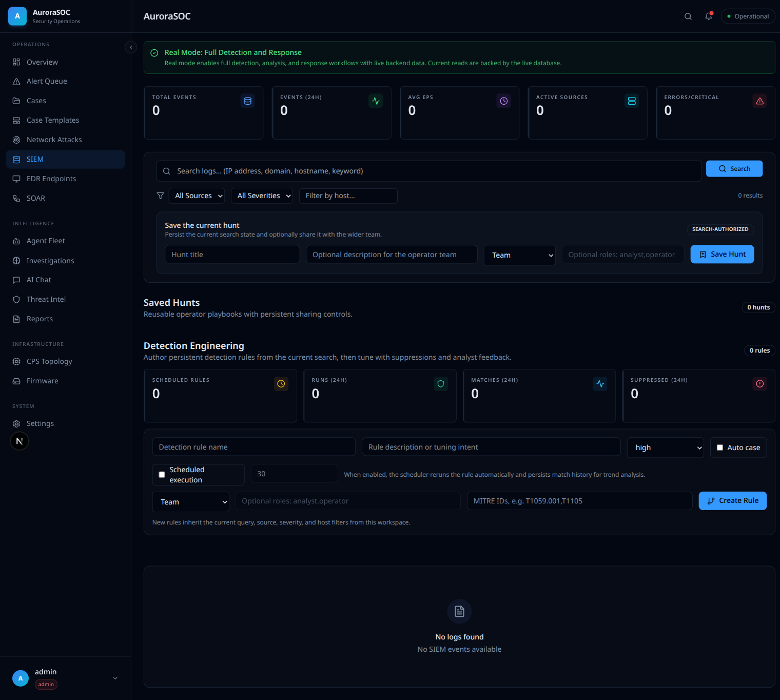
Task: Go to SOAR page
Action: click(65, 198)
